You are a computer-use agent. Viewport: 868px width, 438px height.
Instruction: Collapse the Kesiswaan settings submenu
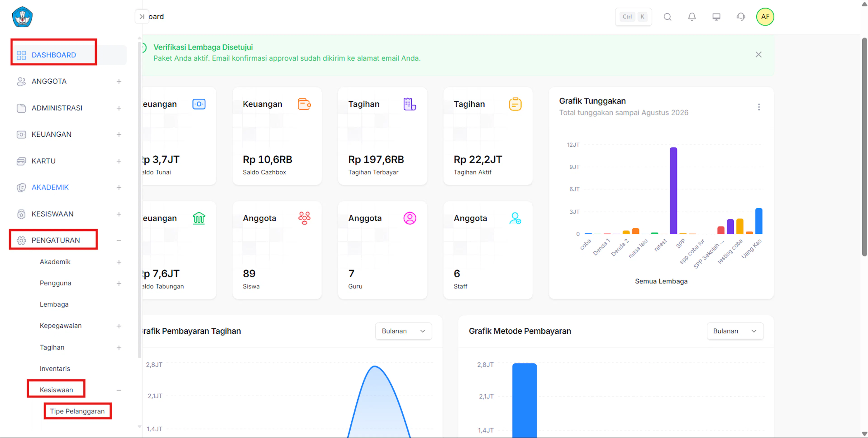[x=119, y=390]
